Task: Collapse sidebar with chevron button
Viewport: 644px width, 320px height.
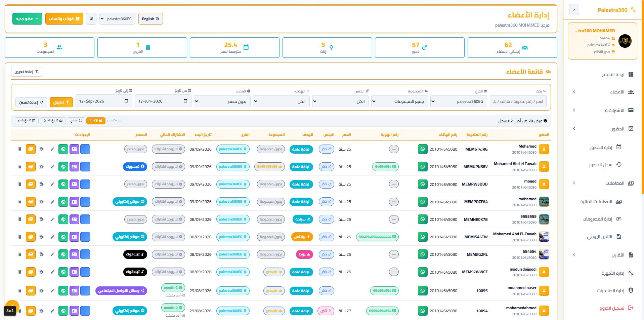Action: (x=574, y=10)
